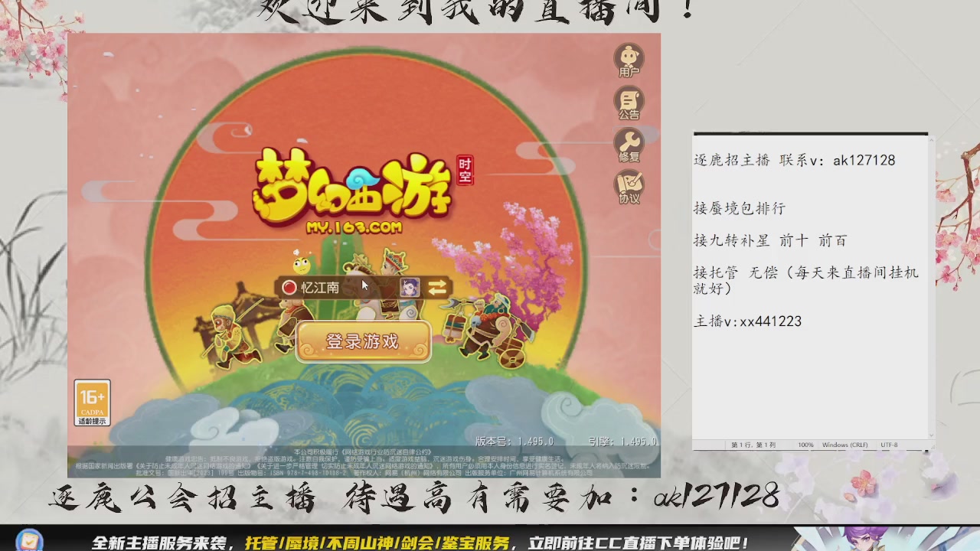
Task: Click notepad line 主播v:xx441223
Action: (x=747, y=321)
